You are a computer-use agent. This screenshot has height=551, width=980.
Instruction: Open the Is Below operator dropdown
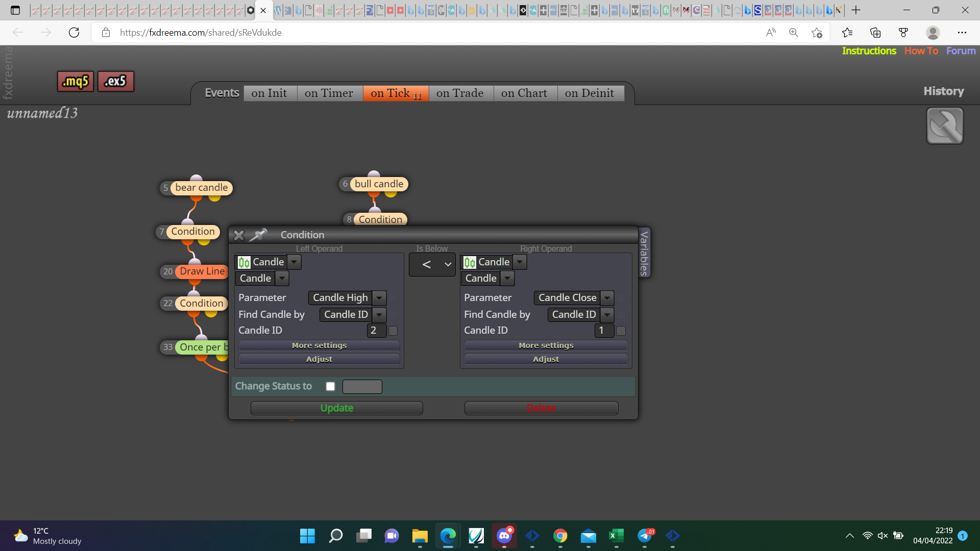coord(432,264)
